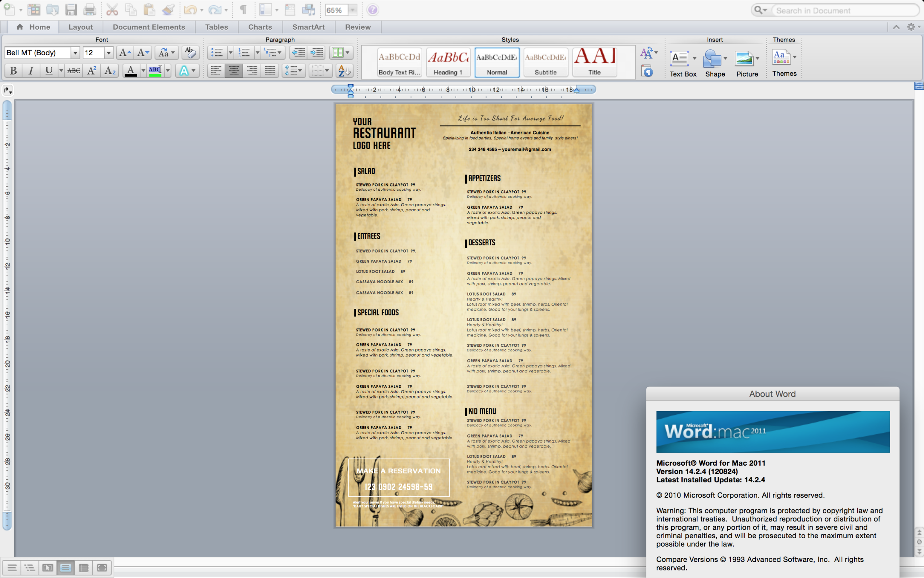Apply the Title style
Screen dimensions: 924x578
(x=594, y=62)
